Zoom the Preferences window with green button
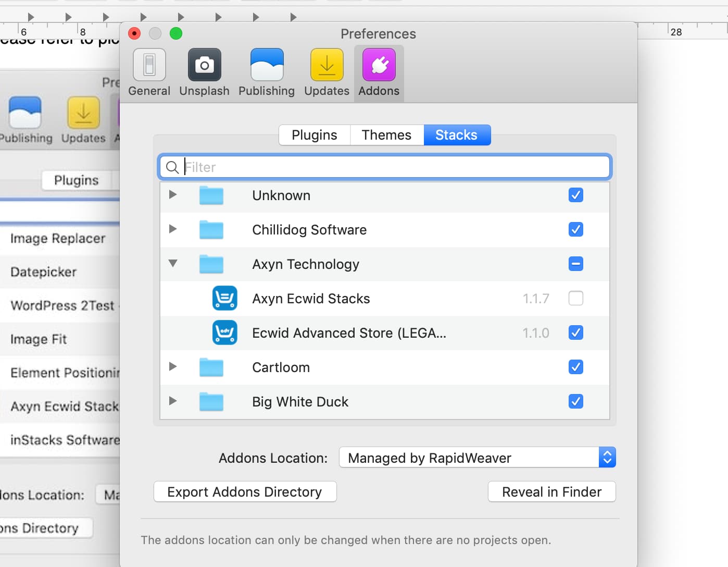 (x=176, y=33)
